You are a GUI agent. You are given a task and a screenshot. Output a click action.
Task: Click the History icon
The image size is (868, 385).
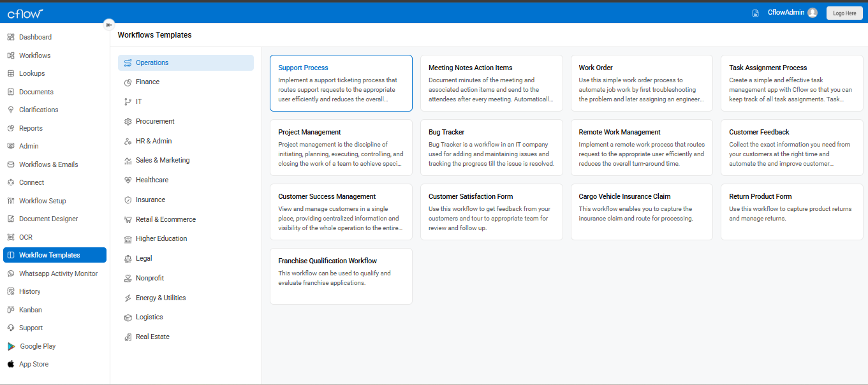click(11, 291)
